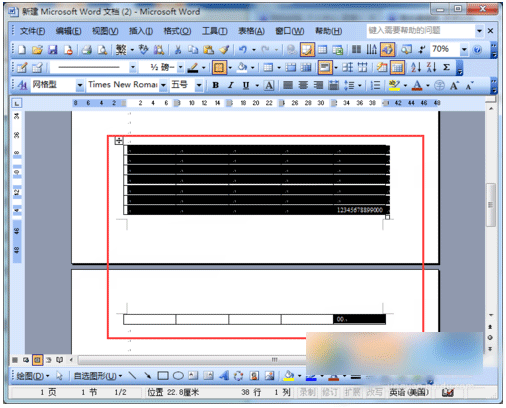Sort table ascending A-Z icon
Image resolution: width=506 pixels, height=408 pixels.
coord(416,68)
